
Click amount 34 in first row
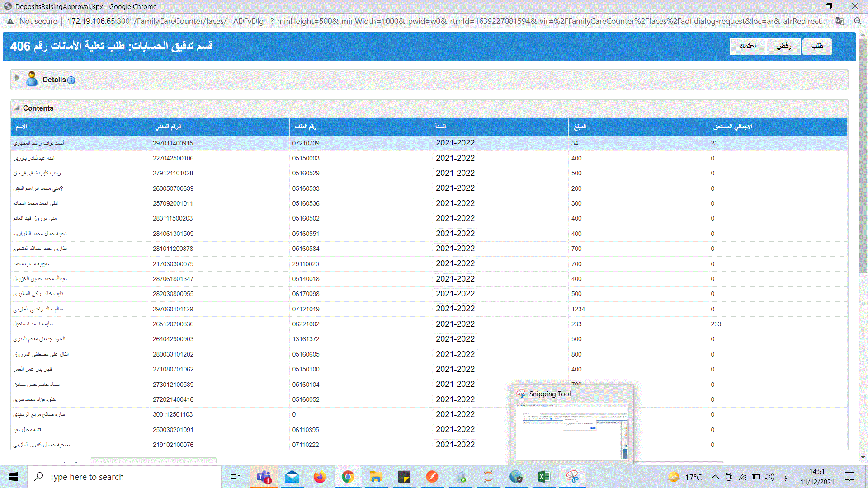coord(638,143)
